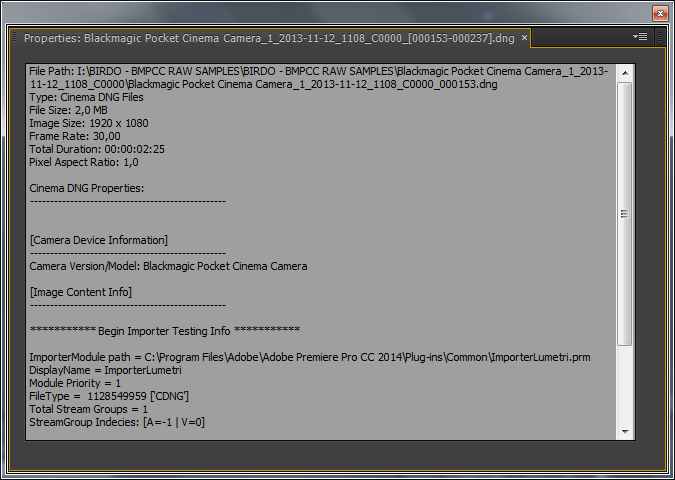Click 'Total Duration: 00:00:02:25' text
Screen dimensions: 675x480
point(97,149)
